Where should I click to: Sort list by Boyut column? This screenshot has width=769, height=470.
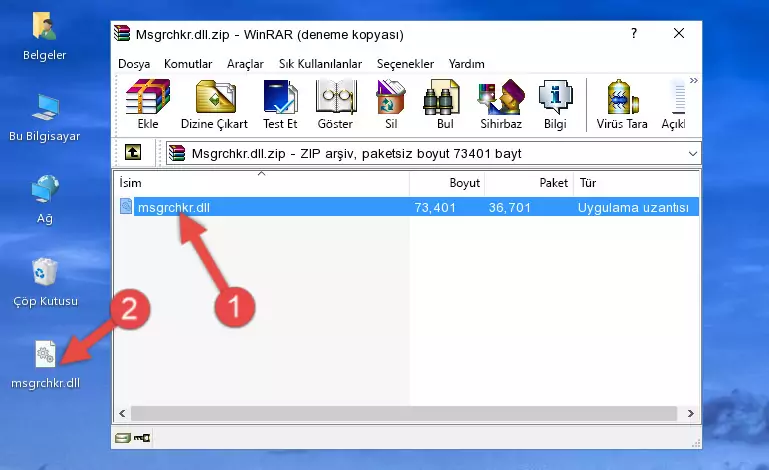[447, 183]
